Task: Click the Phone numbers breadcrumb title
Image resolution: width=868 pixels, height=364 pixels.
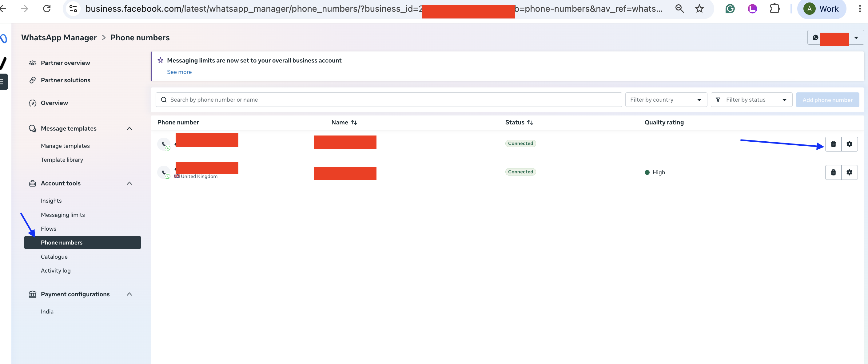Action: pyautogui.click(x=140, y=38)
